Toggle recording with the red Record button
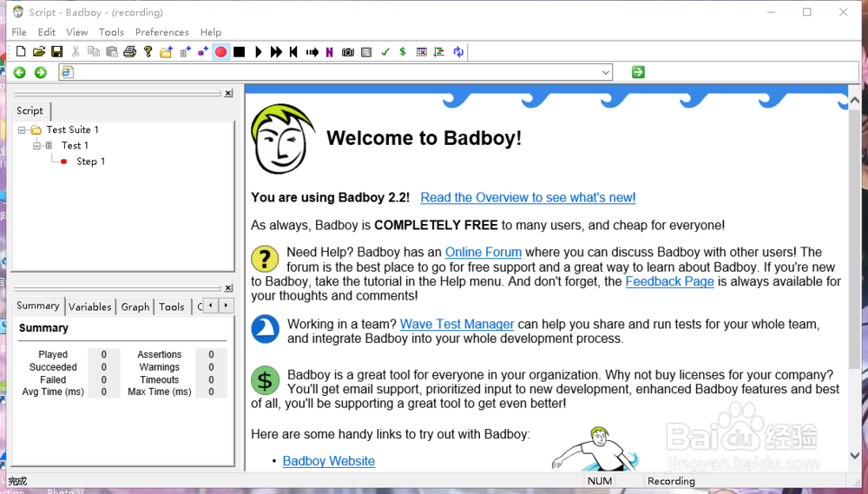This screenshot has width=868, height=494. click(220, 52)
